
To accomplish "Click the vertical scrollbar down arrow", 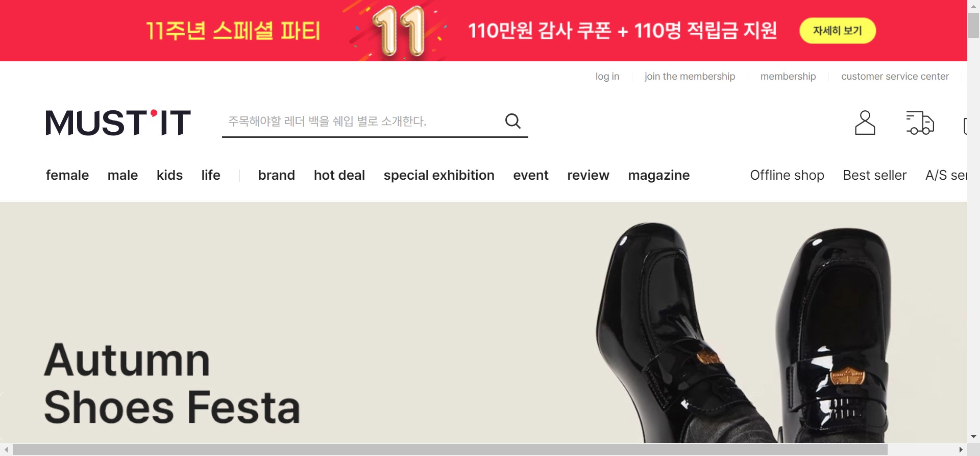I will 973,437.
